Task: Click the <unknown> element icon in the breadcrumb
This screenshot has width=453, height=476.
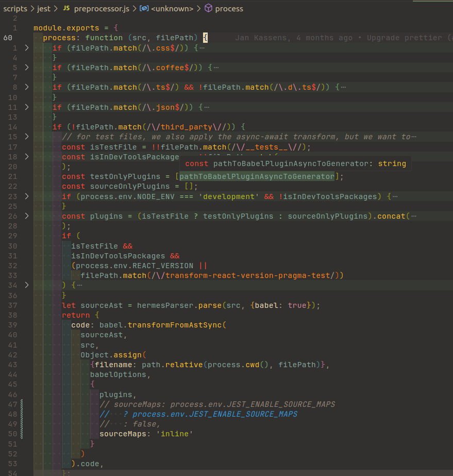Action: [x=145, y=8]
